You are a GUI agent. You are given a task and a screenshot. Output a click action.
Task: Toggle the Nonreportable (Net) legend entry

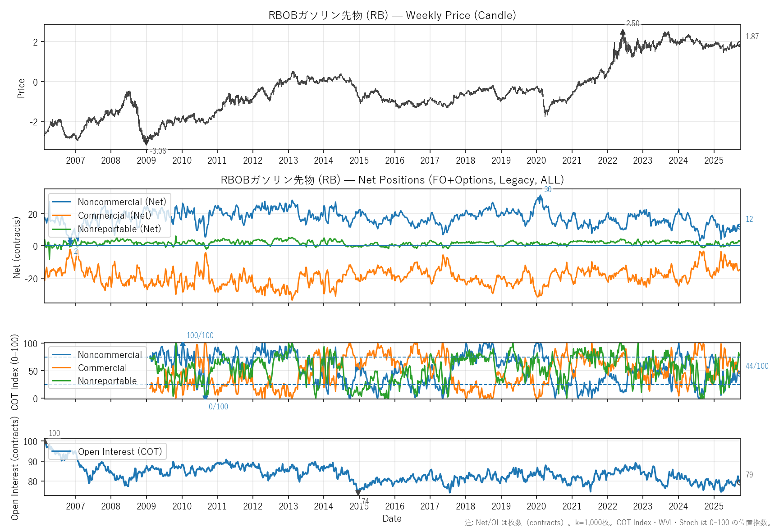(x=119, y=229)
